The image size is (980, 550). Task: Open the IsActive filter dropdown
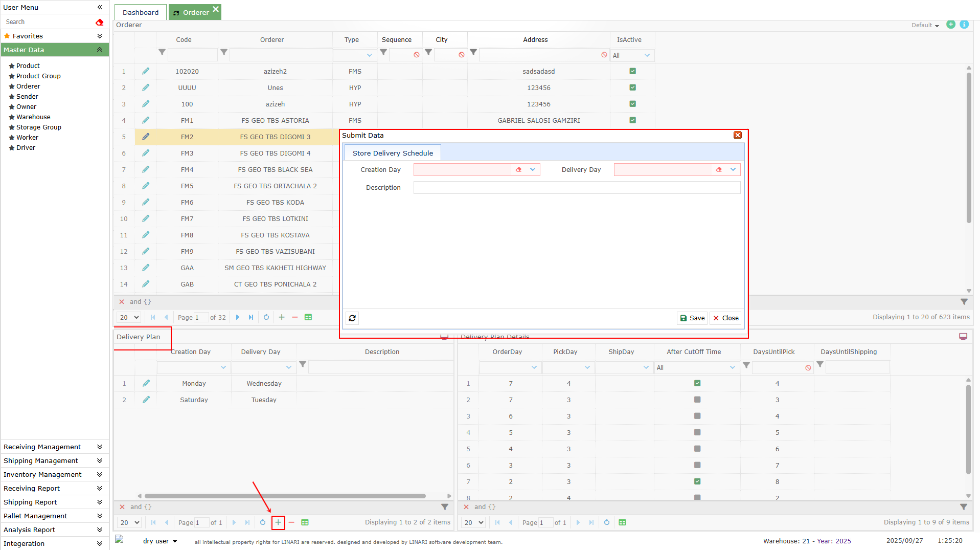click(647, 55)
